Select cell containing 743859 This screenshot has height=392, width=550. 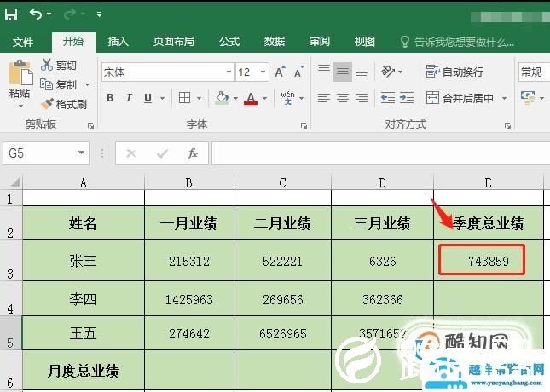[x=489, y=261]
